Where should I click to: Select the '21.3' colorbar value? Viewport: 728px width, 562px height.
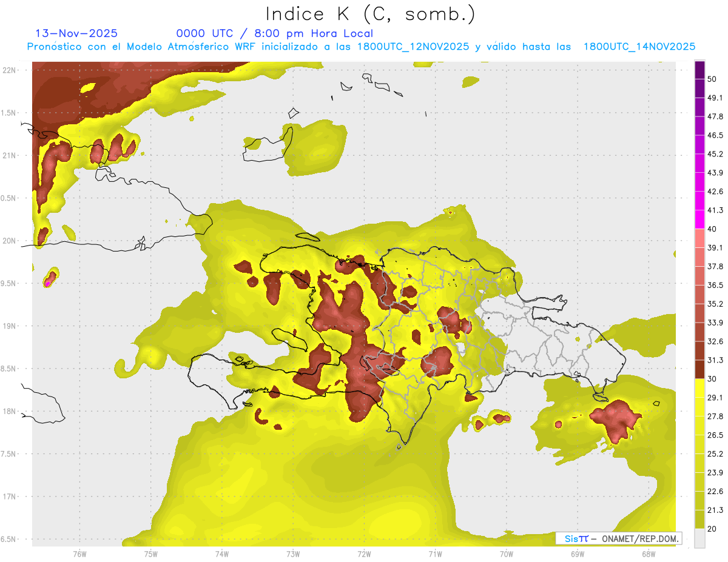coord(715,510)
